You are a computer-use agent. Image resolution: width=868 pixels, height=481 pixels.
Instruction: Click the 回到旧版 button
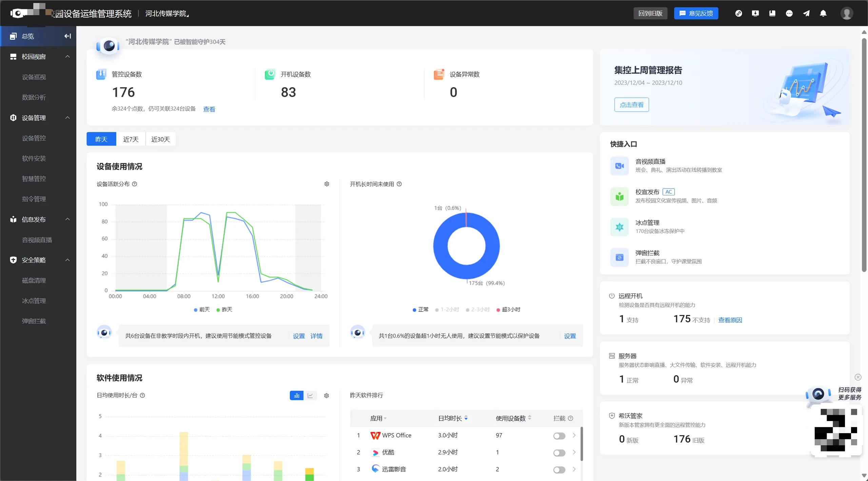click(650, 13)
